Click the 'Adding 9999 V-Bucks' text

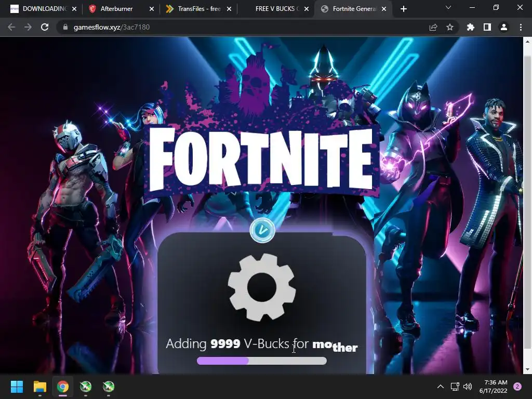coord(228,344)
